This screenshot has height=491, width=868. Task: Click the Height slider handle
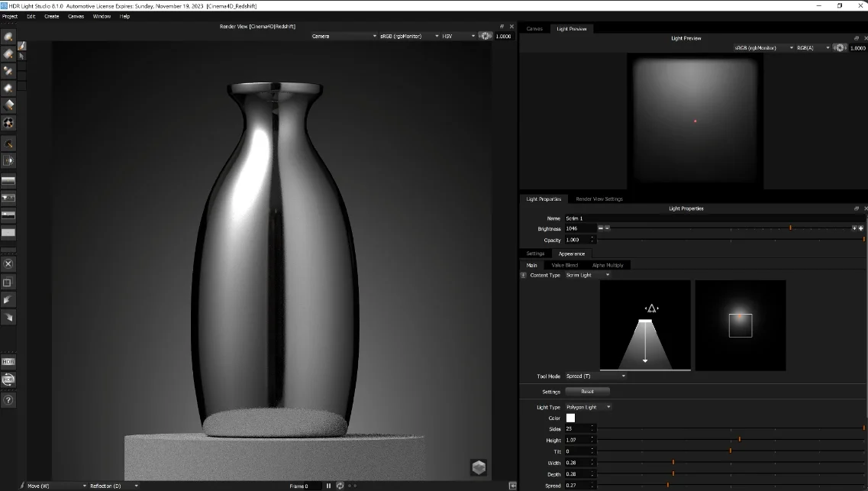[x=740, y=439]
